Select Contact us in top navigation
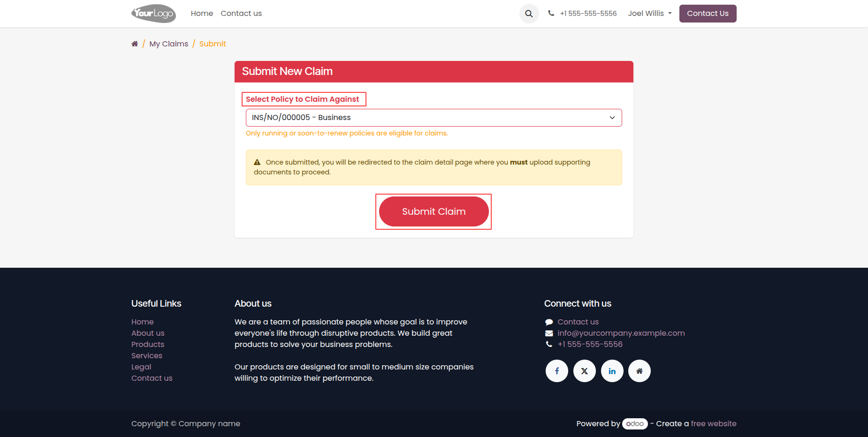 pyautogui.click(x=241, y=14)
